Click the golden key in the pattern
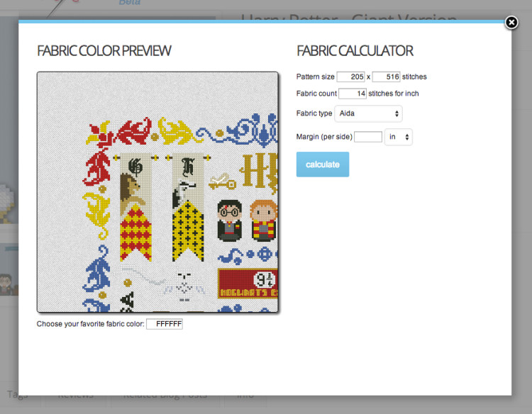532x414 pixels. click(222, 182)
